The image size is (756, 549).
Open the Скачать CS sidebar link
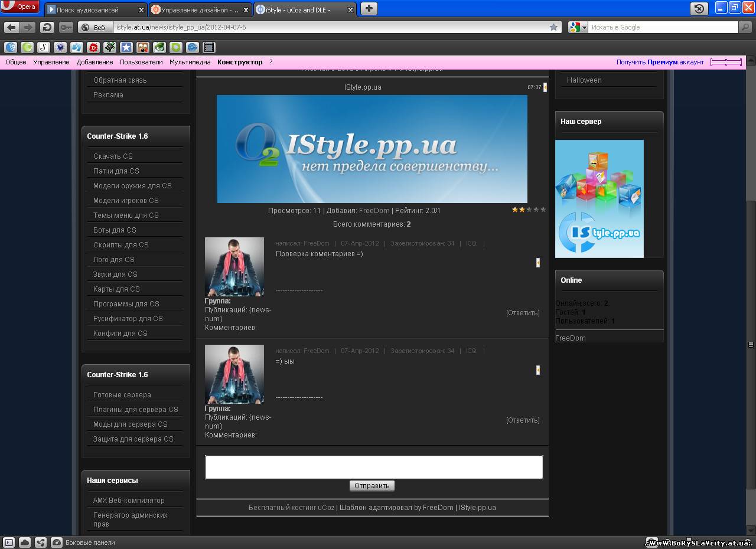click(x=113, y=156)
